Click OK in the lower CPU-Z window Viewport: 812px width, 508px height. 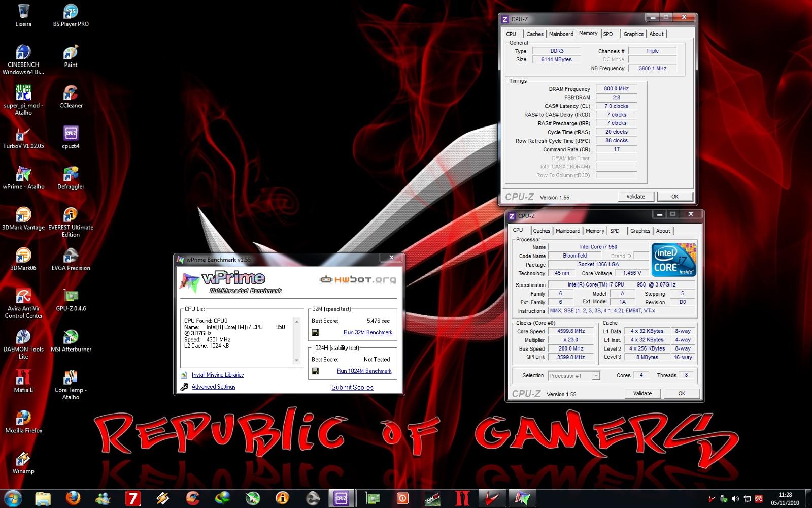682,393
